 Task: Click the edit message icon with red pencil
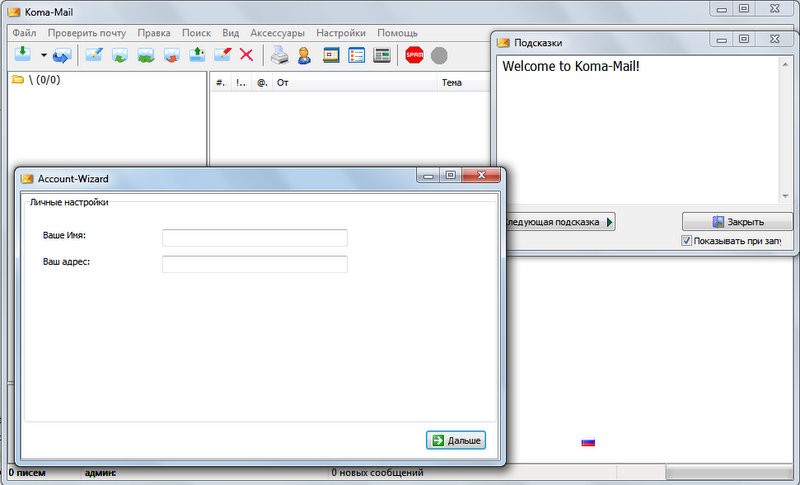pyautogui.click(x=222, y=55)
